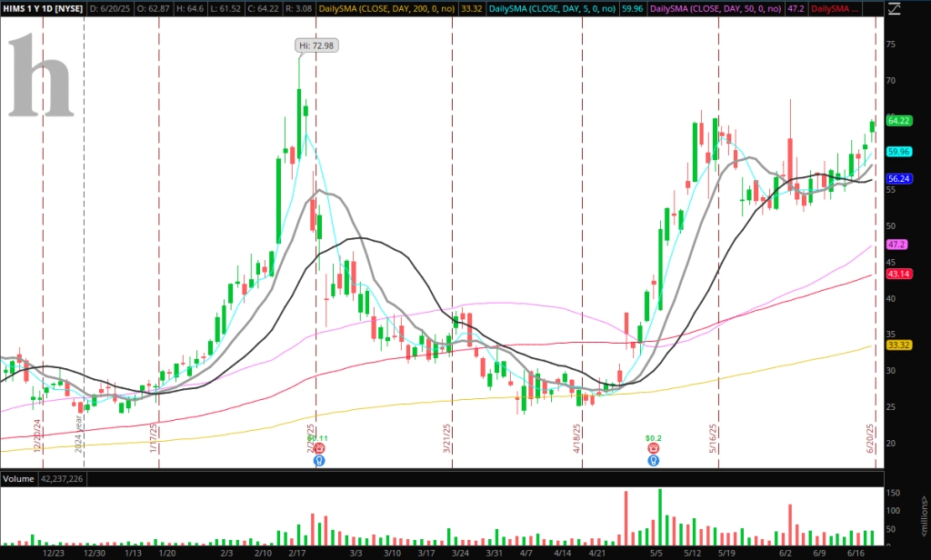
Task: Click the green $0.2 earnings estimate label
Action: (653, 438)
